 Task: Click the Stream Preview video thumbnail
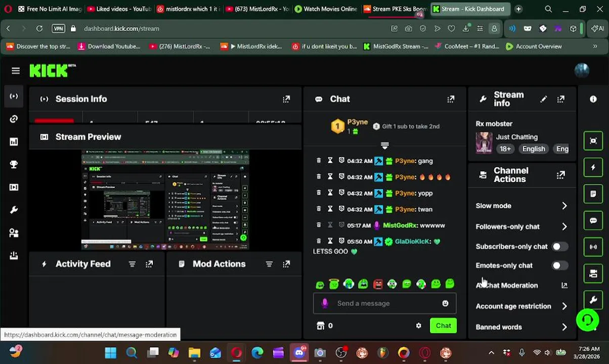[165, 200]
